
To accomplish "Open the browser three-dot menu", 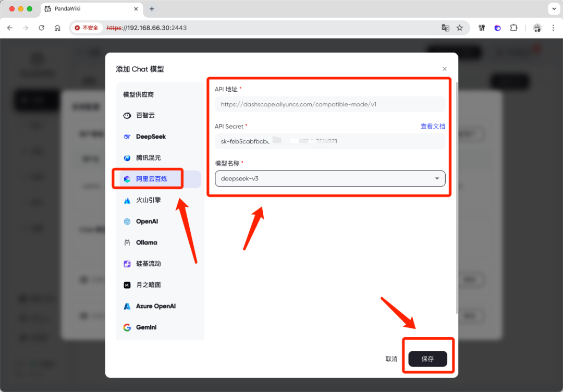I will pyautogui.click(x=553, y=28).
